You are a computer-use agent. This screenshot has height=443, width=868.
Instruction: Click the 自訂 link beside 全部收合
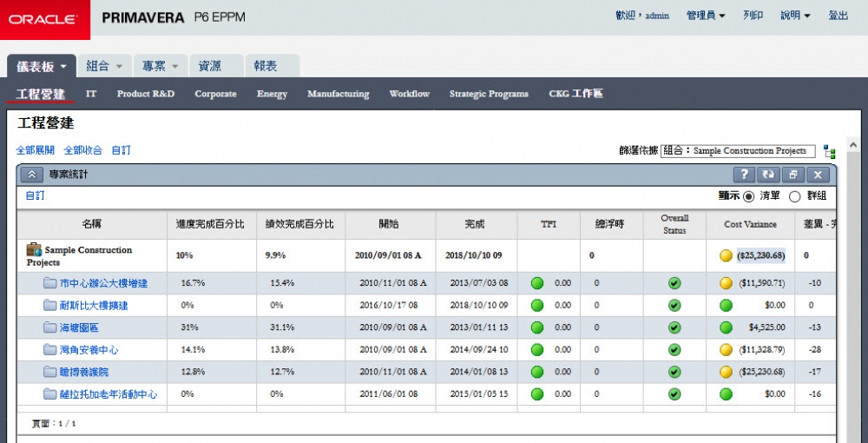(x=121, y=150)
